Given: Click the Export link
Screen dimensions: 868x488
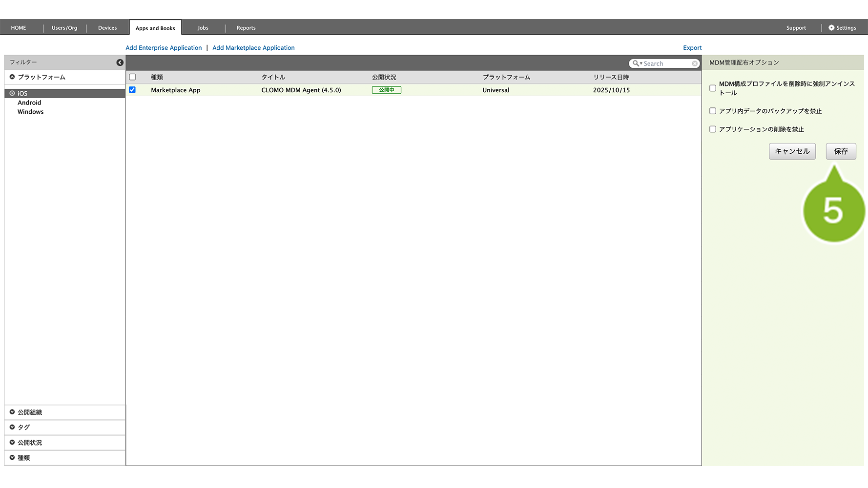Looking at the screenshot, I should (x=692, y=48).
